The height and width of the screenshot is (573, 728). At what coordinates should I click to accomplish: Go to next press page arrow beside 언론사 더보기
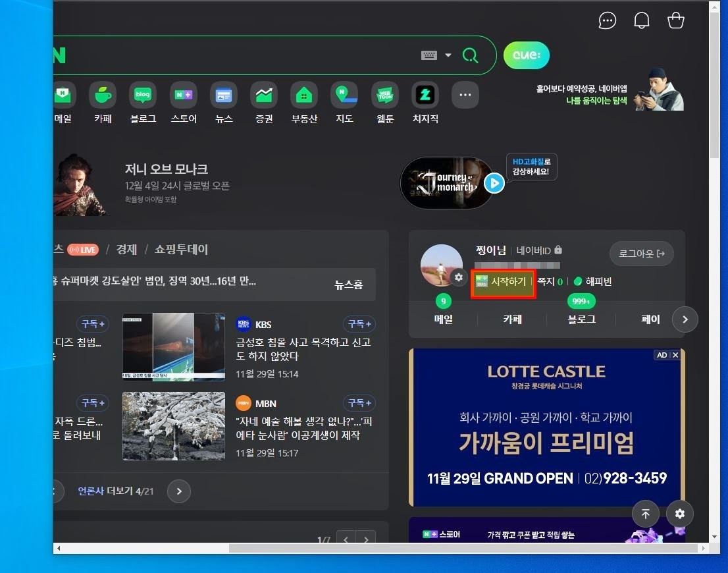pyautogui.click(x=179, y=491)
